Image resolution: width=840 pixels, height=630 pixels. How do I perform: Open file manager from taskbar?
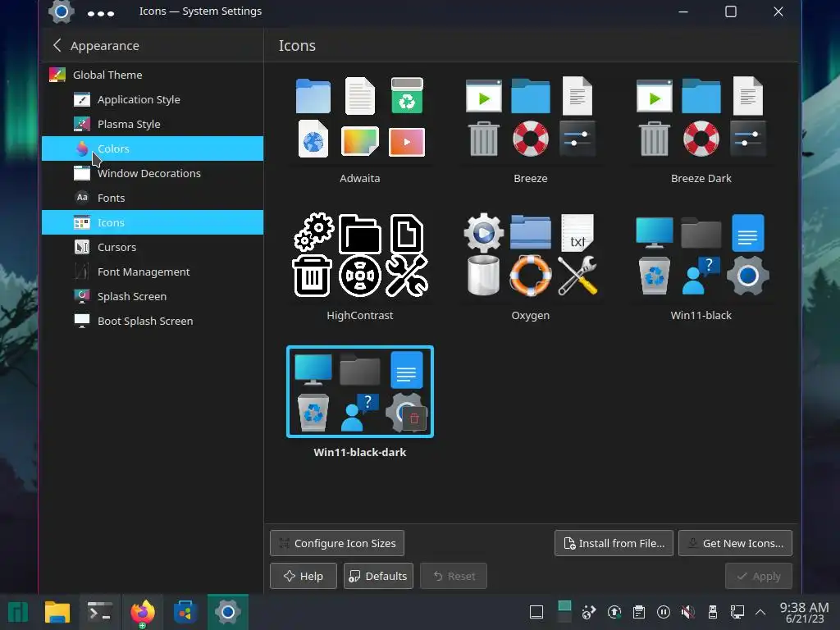pos(57,612)
